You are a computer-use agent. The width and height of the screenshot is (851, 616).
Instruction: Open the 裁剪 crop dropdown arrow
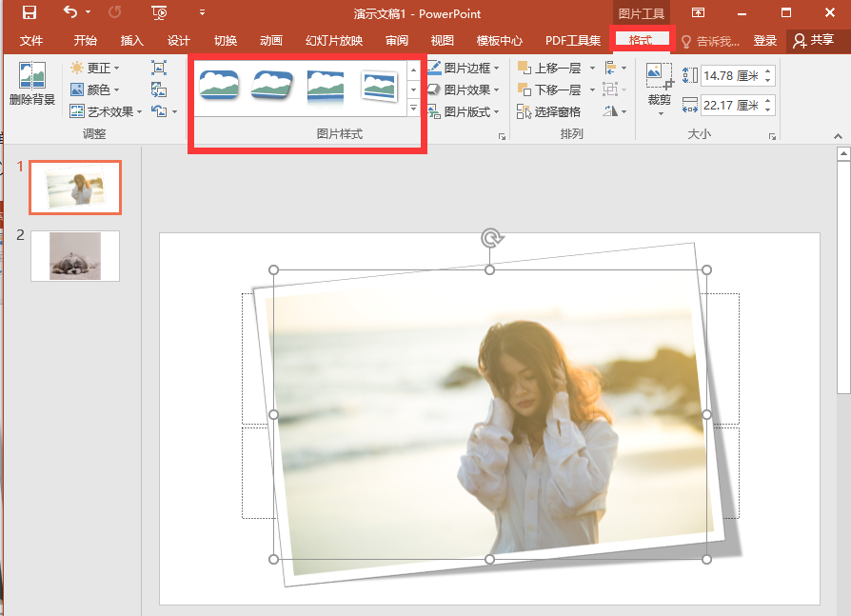tap(661, 113)
